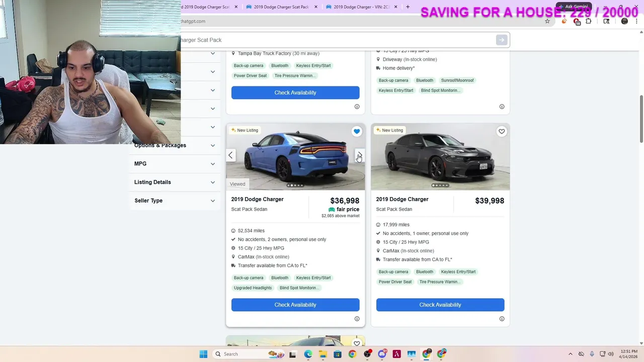Show previous photo of blue Dodge Charger

pyautogui.click(x=230, y=155)
